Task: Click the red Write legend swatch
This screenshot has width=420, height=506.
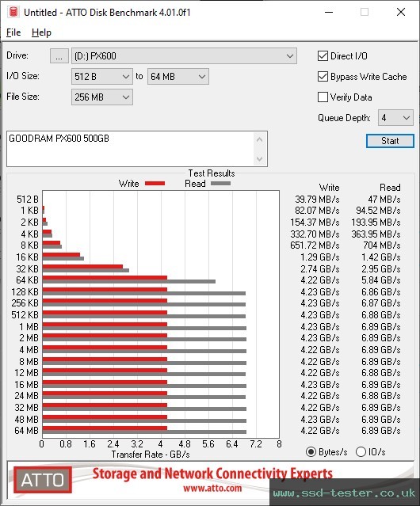Action: click(x=155, y=183)
